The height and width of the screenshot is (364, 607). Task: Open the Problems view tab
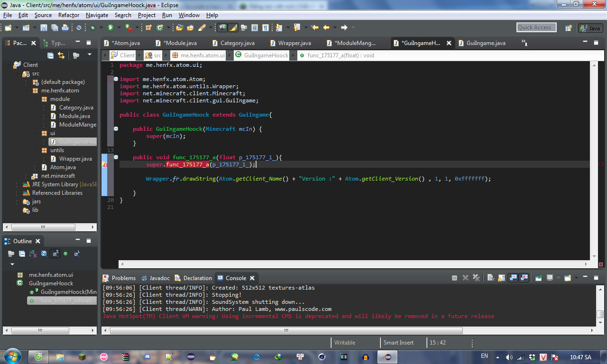click(123, 278)
